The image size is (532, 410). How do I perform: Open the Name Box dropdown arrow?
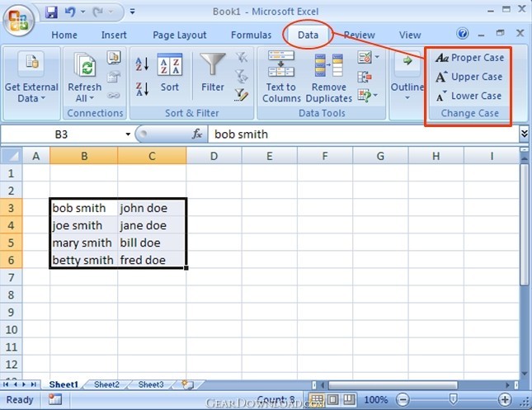click(128, 134)
